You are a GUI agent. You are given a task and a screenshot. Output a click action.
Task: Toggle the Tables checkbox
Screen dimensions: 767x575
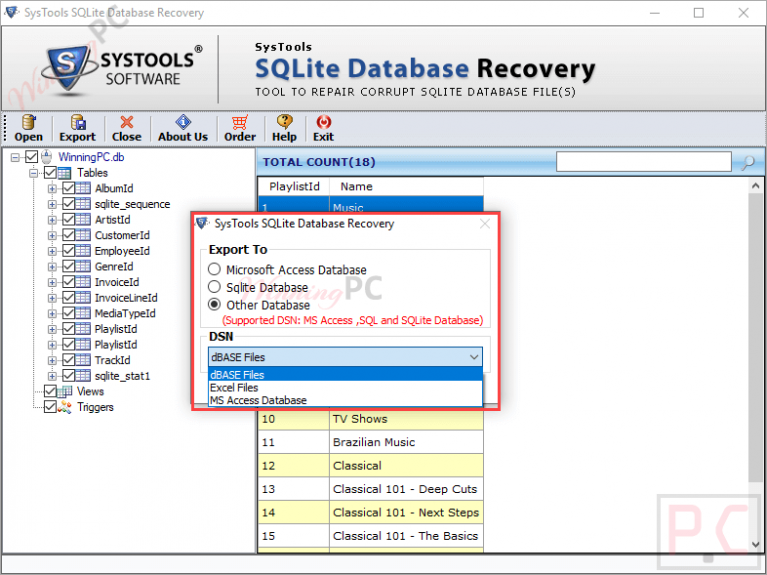50,173
